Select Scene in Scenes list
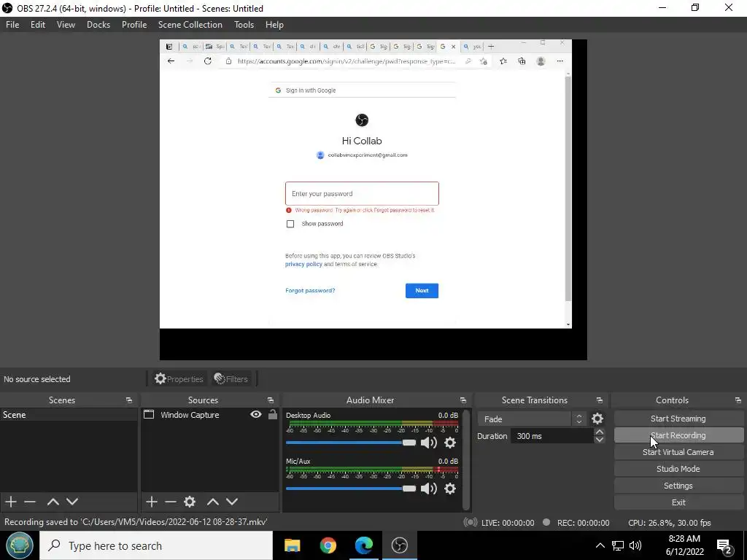The height and width of the screenshot is (560, 747). (x=69, y=415)
